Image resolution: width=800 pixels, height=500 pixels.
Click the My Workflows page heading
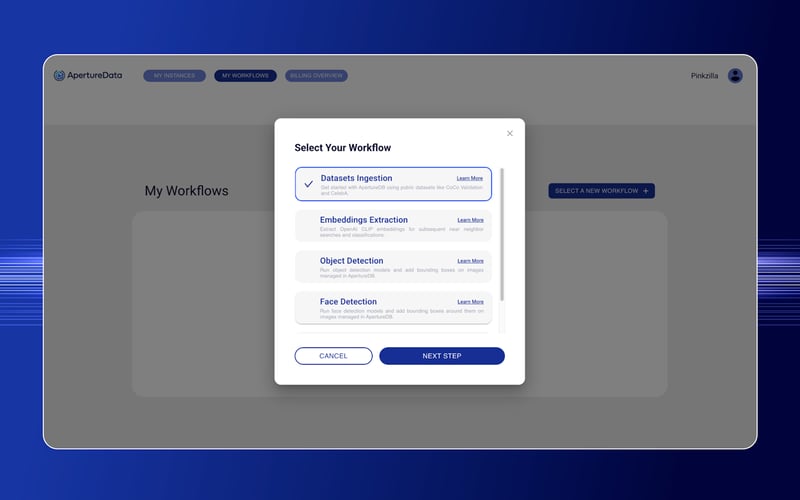[187, 191]
